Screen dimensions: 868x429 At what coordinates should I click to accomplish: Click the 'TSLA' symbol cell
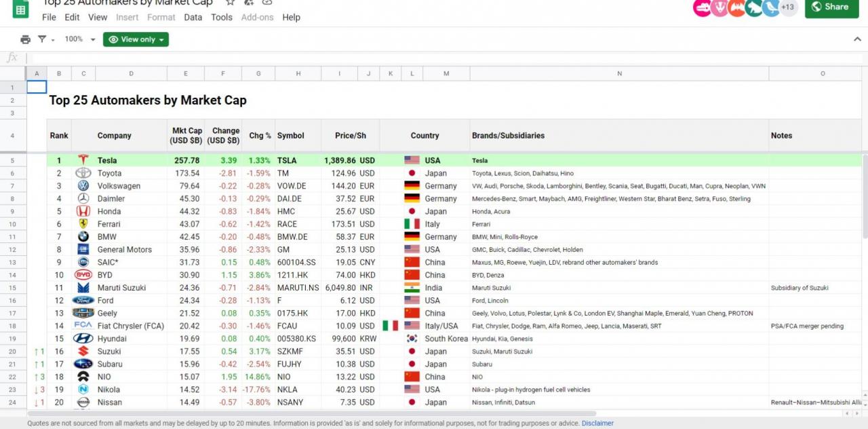pos(298,161)
